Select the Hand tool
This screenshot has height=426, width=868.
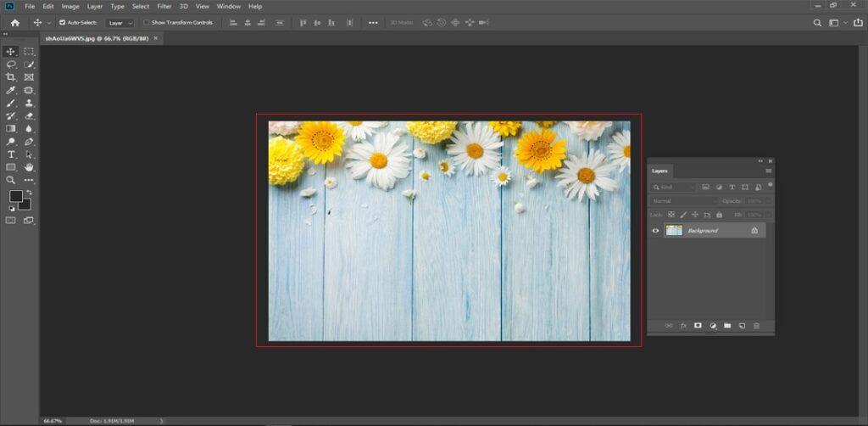click(x=29, y=166)
